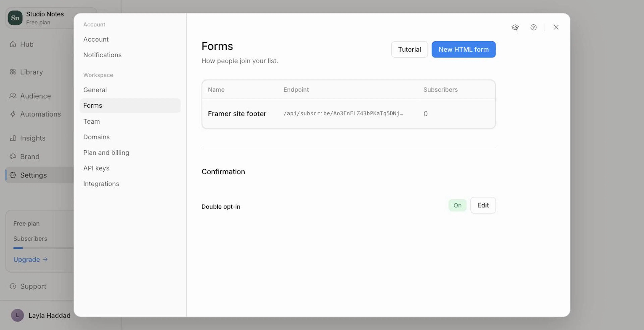Open Hub in the main sidebar
The image size is (644, 330).
click(27, 44)
